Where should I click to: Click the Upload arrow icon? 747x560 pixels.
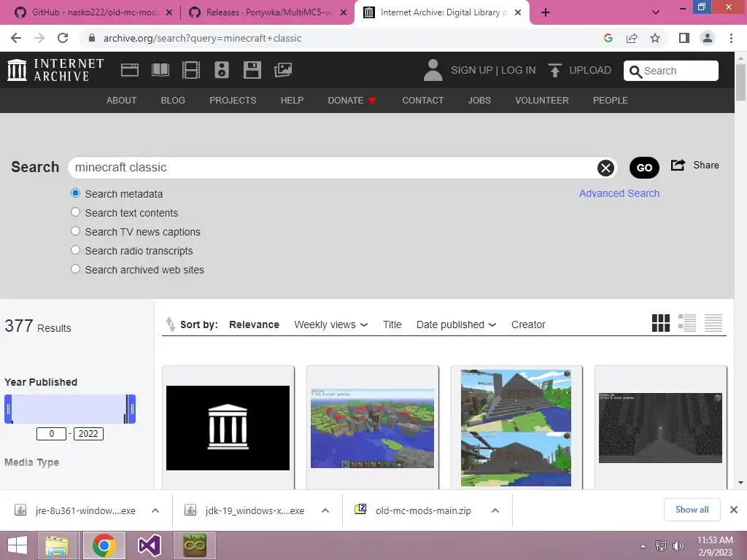(x=554, y=71)
